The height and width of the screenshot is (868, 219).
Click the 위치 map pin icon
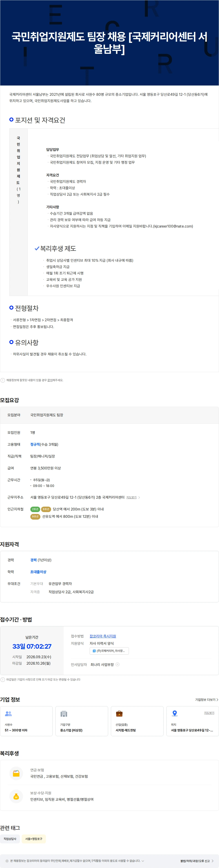tap(175, 714)
